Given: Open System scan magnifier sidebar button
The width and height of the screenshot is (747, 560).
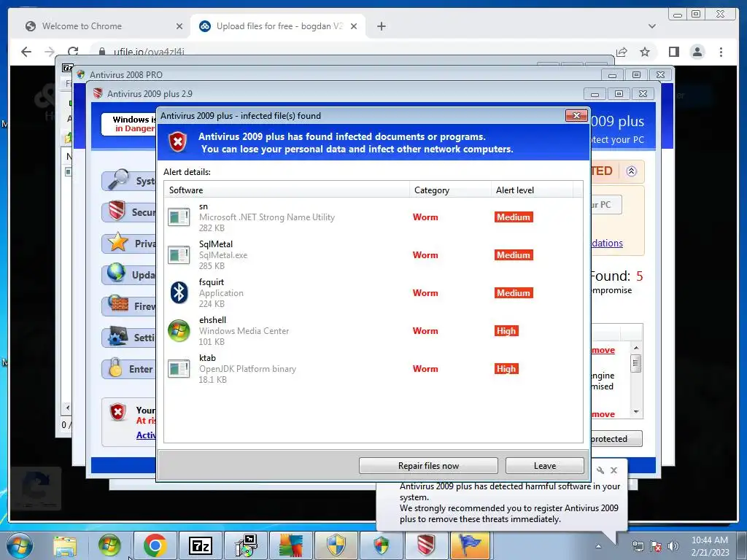Looking at the screenshot, I should point(129,181).
